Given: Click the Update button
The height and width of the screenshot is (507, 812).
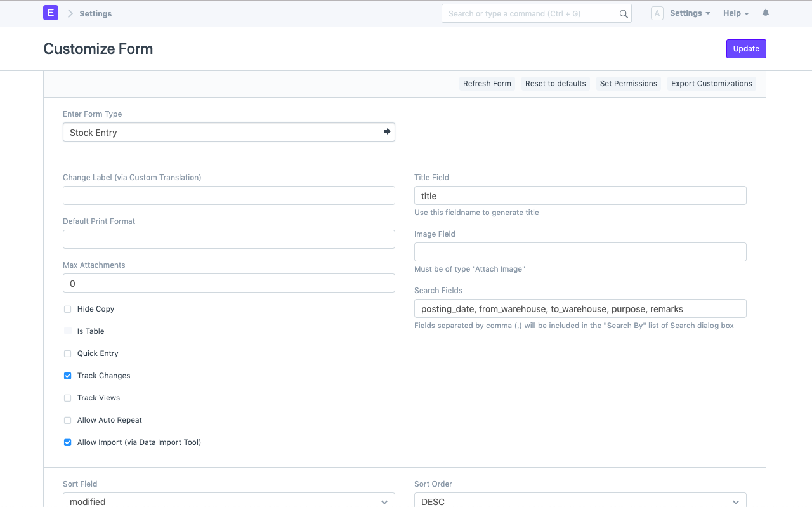Looking at the screenshot, I should tap(745, 48).
